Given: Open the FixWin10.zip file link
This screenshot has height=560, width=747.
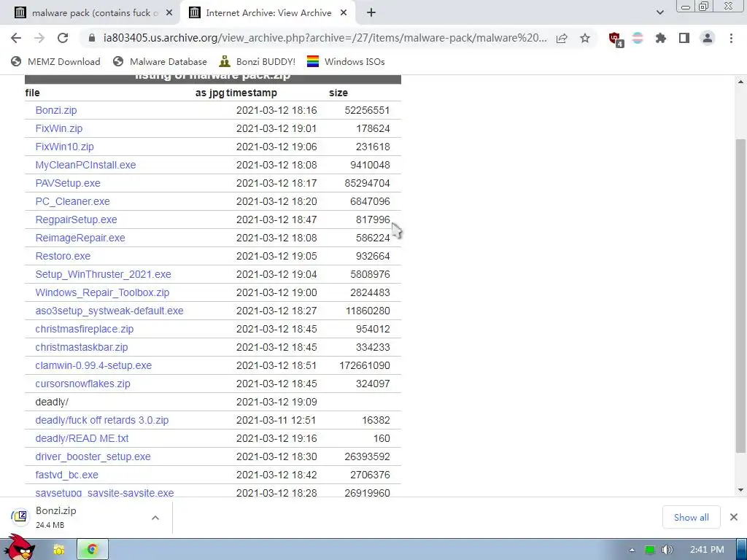Looking at the screenshot, I should (64, 147).
